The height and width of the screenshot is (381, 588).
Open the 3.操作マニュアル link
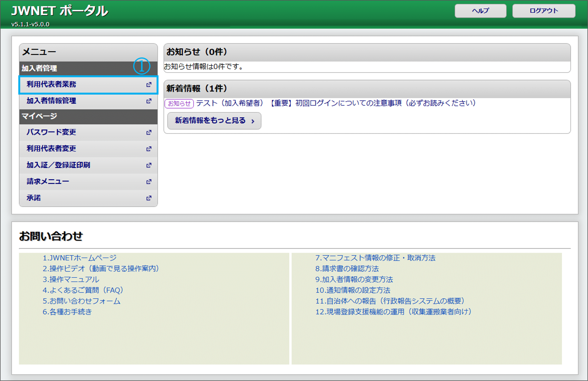pyautogui.click(x=71, y=279)
